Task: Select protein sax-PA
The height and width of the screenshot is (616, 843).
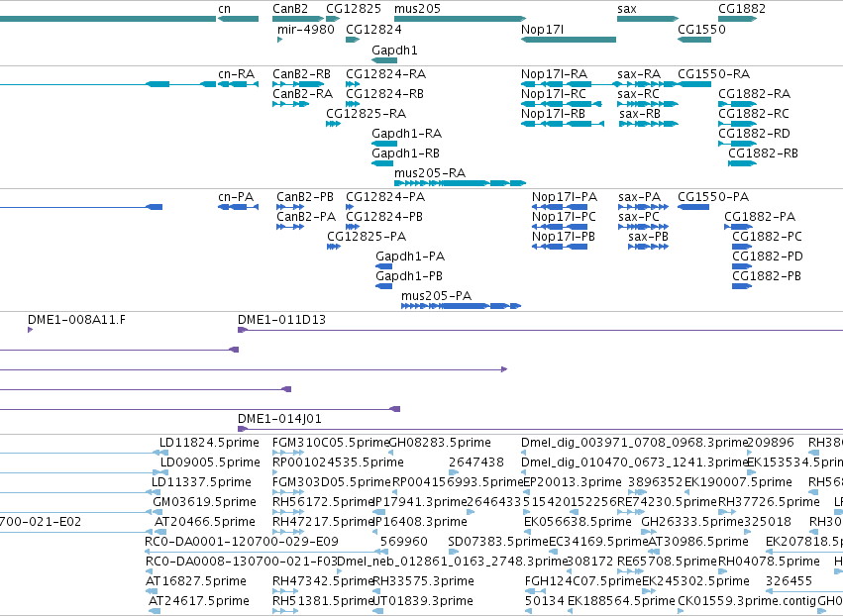Action: [644, 207]
